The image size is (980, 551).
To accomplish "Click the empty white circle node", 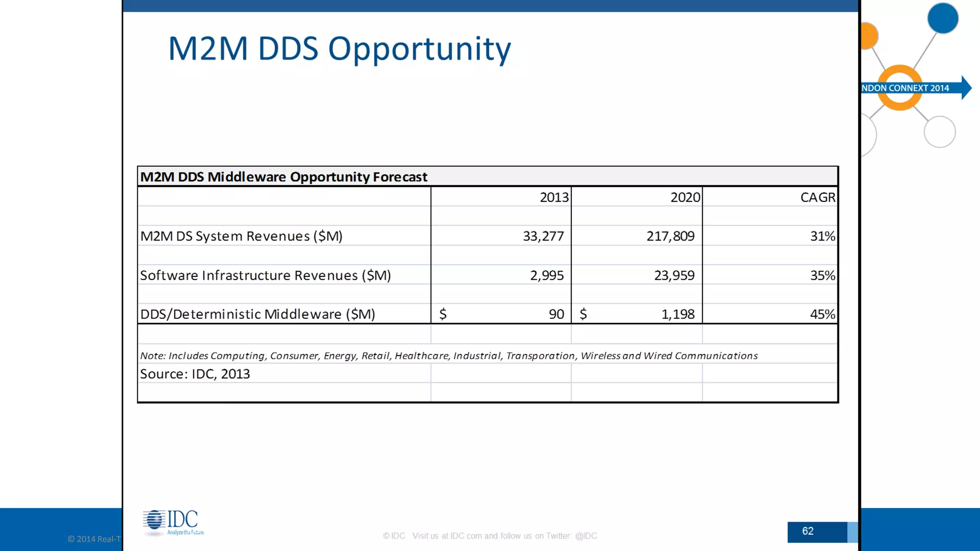I will tap(939, 132).
